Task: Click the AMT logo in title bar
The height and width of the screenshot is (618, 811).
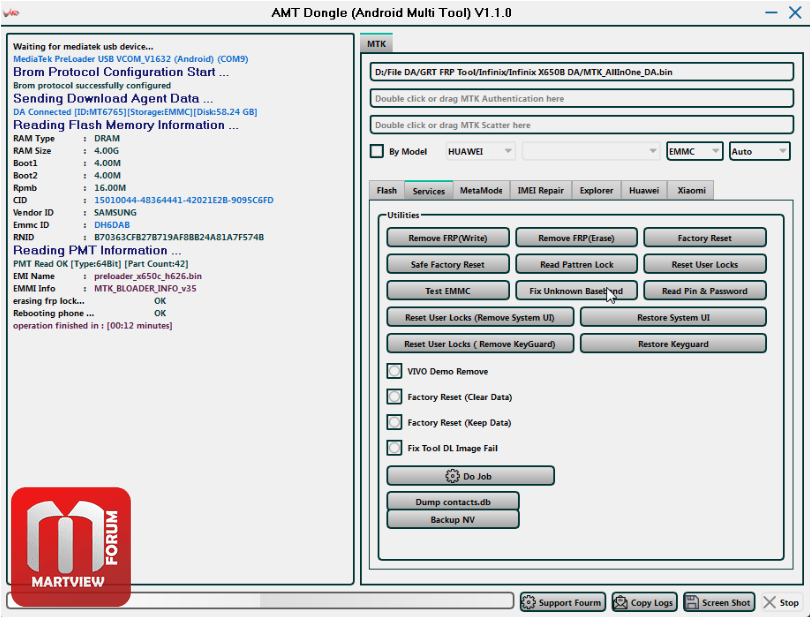Action: pyautogui.click(x=11, y=13)
